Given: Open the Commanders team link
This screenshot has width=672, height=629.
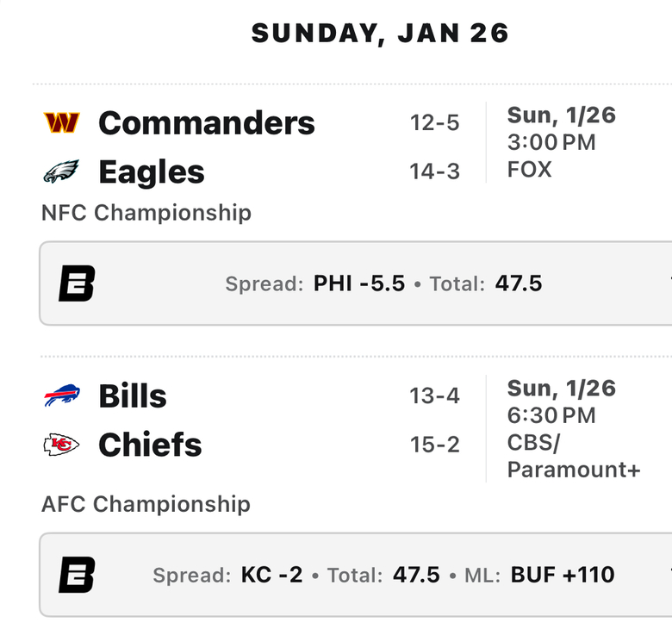Looking at the screenshot, I should (207, 123).
